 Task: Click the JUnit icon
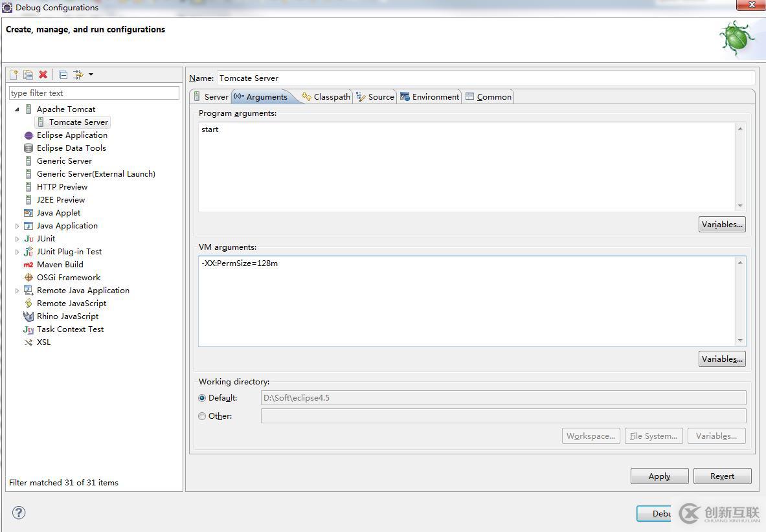point(29,239)
